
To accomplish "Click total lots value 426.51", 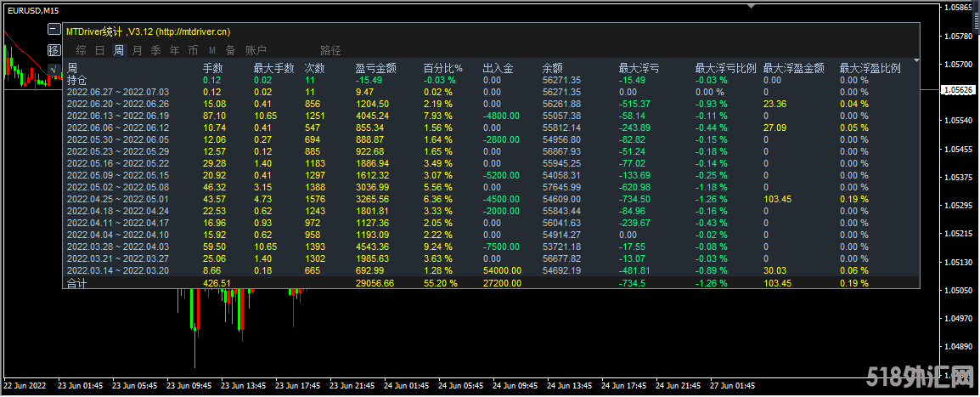I will (217, 283).
